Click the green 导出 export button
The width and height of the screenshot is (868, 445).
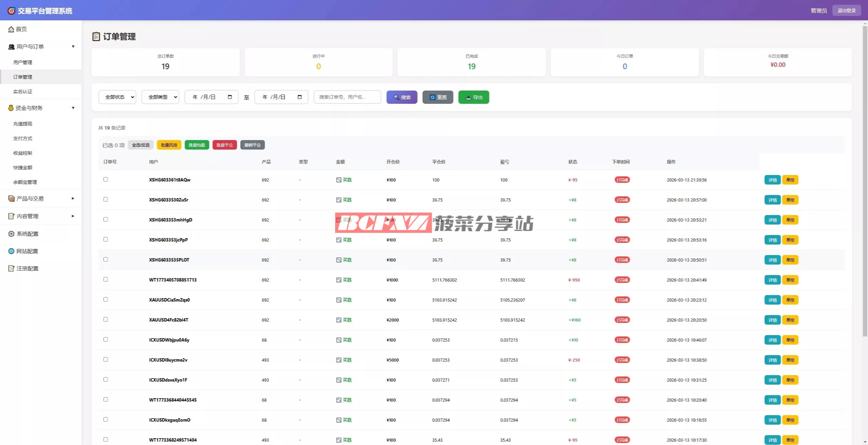[473, 97]
